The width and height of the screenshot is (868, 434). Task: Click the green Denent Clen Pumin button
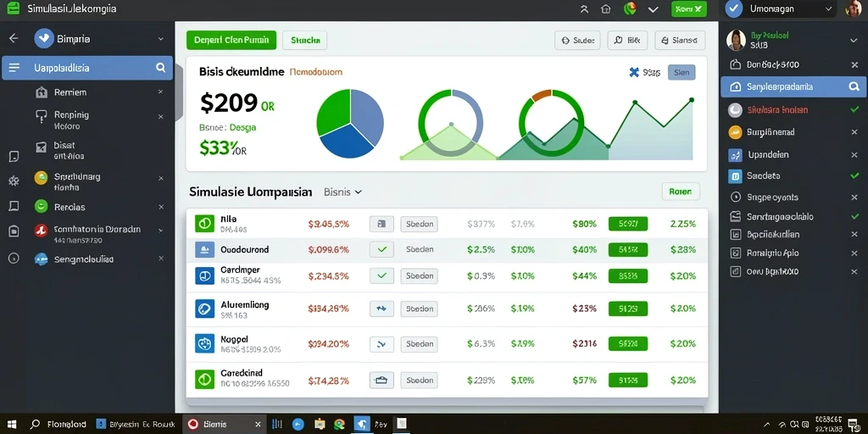point(231,41)
